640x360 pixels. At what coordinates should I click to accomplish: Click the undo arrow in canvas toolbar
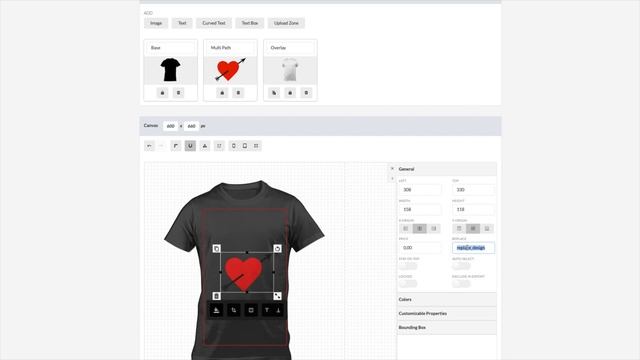(149, 146)
